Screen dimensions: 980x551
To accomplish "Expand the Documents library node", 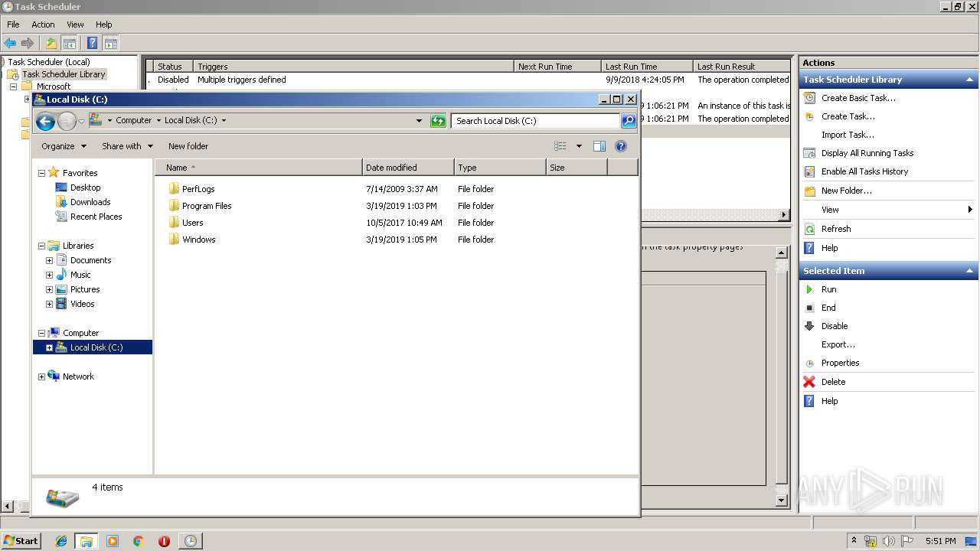I will [49, 260].
